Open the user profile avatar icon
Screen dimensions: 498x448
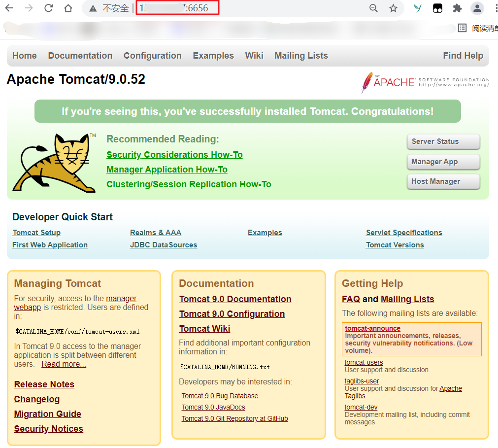pos(477,8)
